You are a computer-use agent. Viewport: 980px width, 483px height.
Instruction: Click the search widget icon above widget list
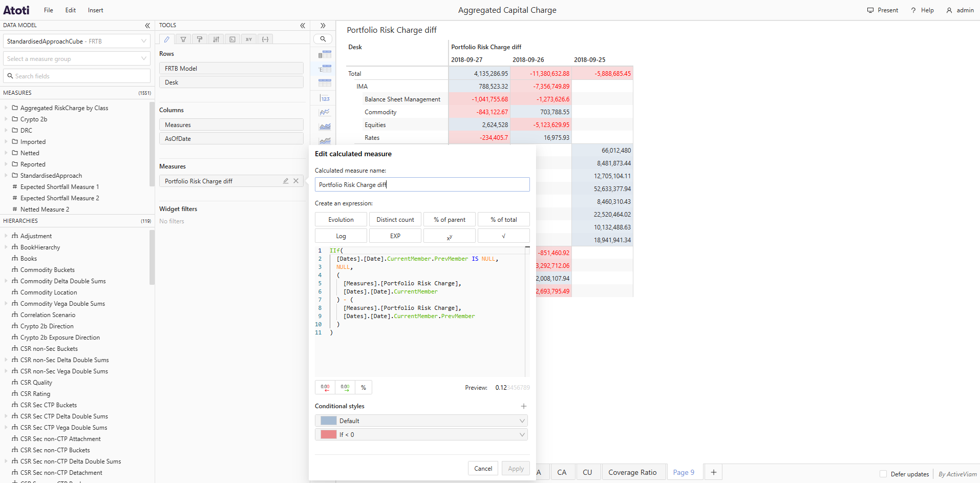coord(323,39)
